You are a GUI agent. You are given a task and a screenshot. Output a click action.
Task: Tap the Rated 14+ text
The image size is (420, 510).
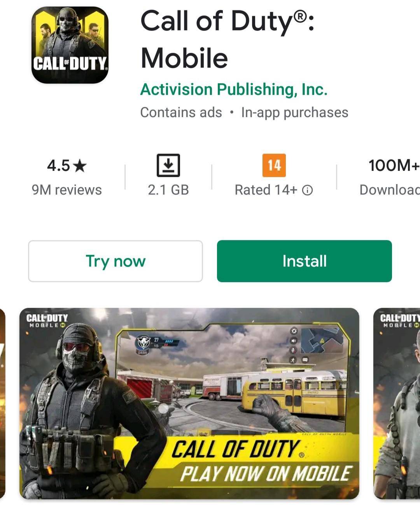[266, 190]
